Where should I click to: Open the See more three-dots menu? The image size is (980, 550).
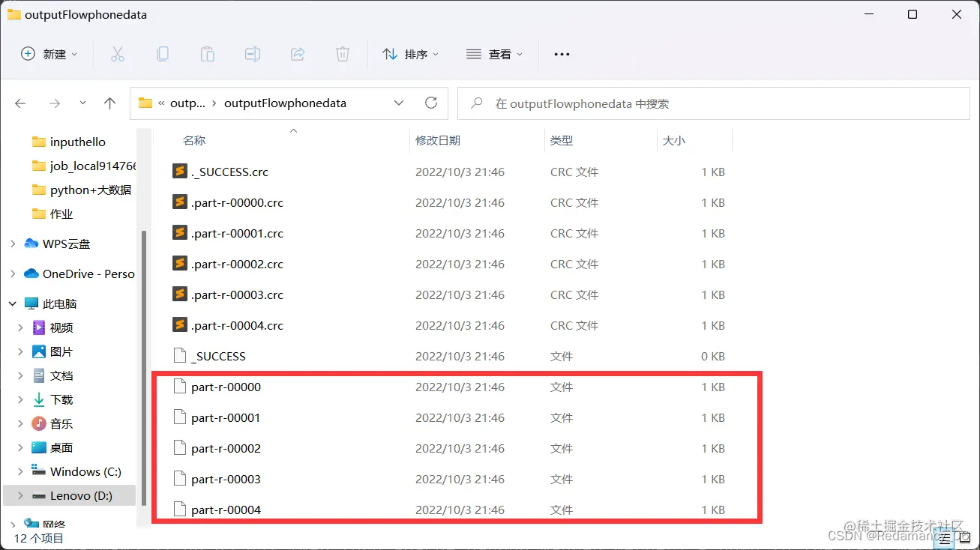(562, 54)
